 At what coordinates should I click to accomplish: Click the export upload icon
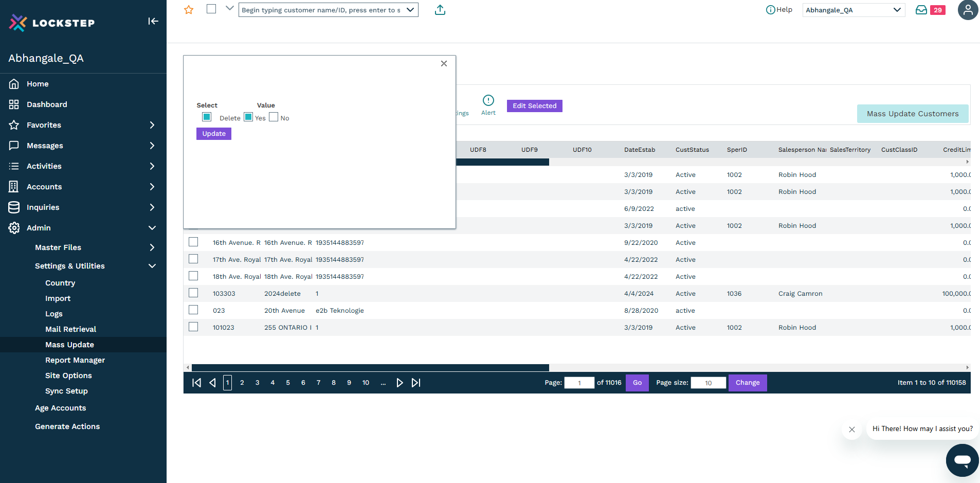(440, 10)
